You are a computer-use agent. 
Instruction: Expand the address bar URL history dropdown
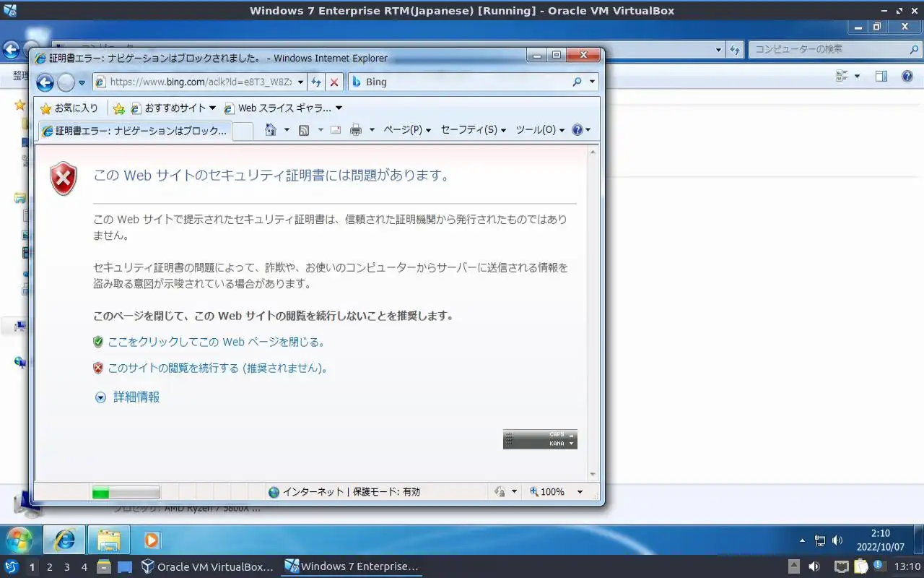(x=301, y=82)
